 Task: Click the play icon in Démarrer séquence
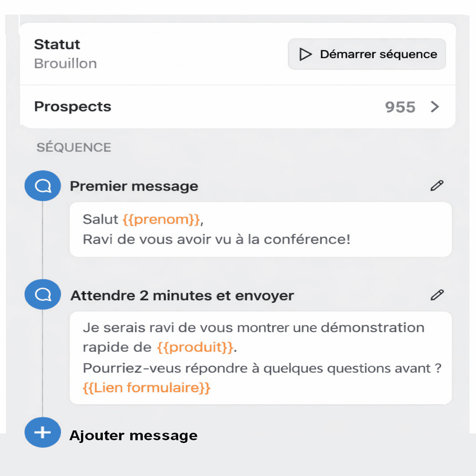point(304,54)
